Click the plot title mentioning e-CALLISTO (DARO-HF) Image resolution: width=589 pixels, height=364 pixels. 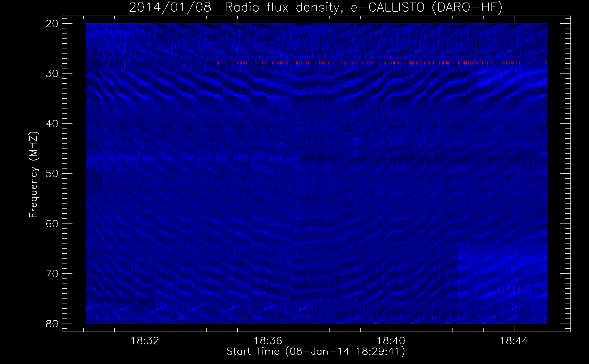(316, 8)
